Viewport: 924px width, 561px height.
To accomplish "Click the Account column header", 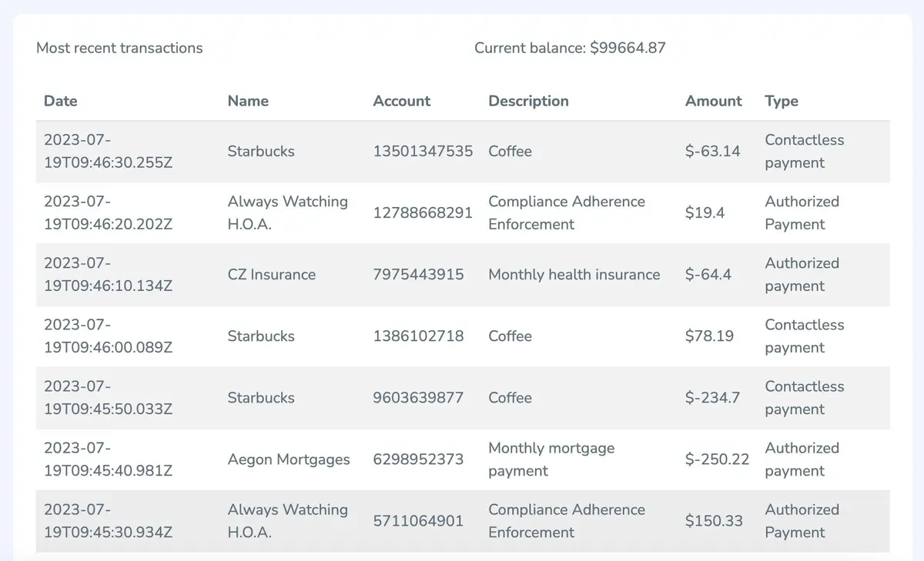I will pos(401,101).
